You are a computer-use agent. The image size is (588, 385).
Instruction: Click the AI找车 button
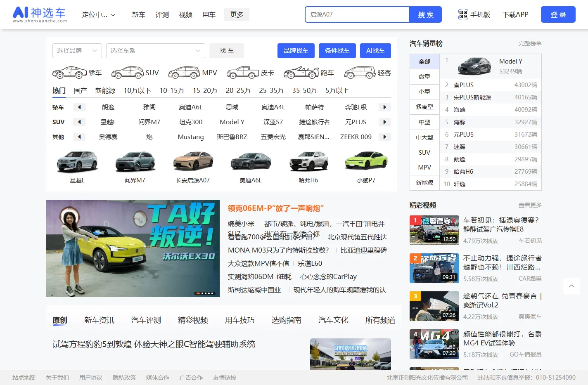(375, 51)
